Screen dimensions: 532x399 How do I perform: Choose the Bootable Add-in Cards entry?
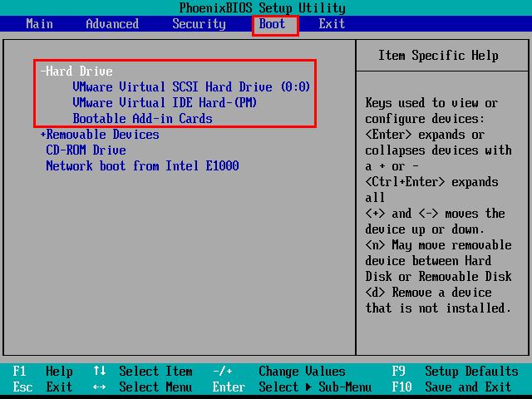pyautogui.click(x=142, y=119)
